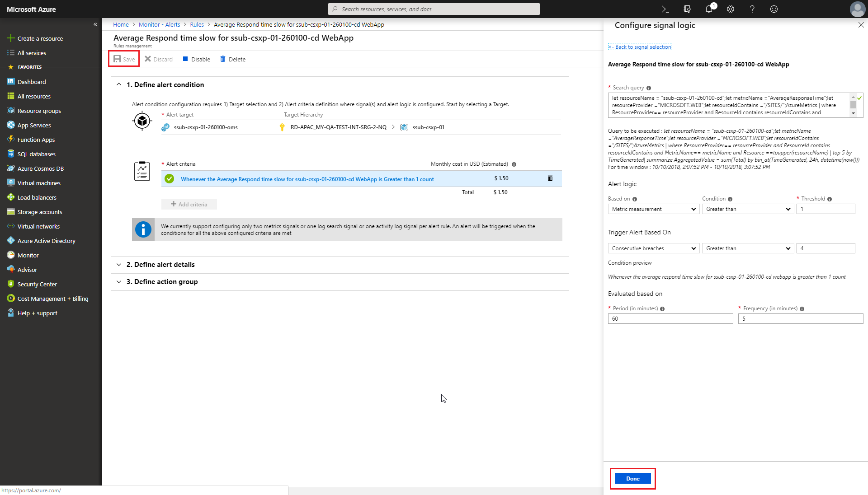The image size is (868, 495).
Task: Click Back to signal selection link
Action: [640, 47]
